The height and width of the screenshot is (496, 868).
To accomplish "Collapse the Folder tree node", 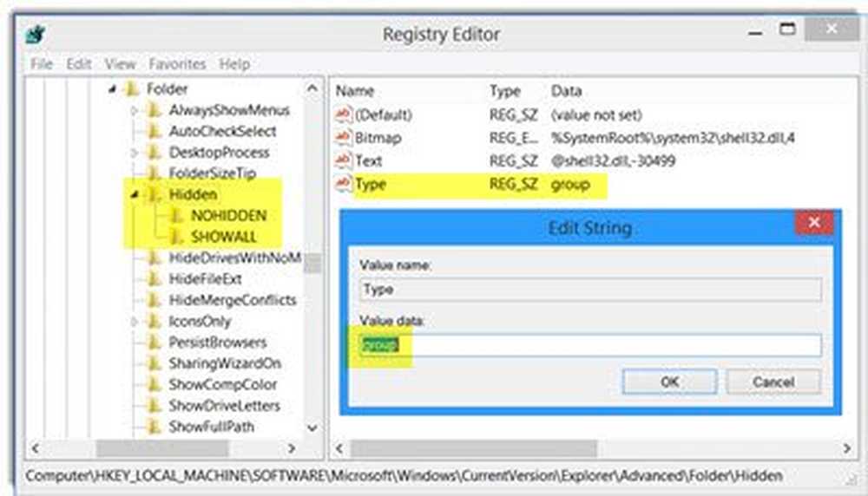I will 112,89.
